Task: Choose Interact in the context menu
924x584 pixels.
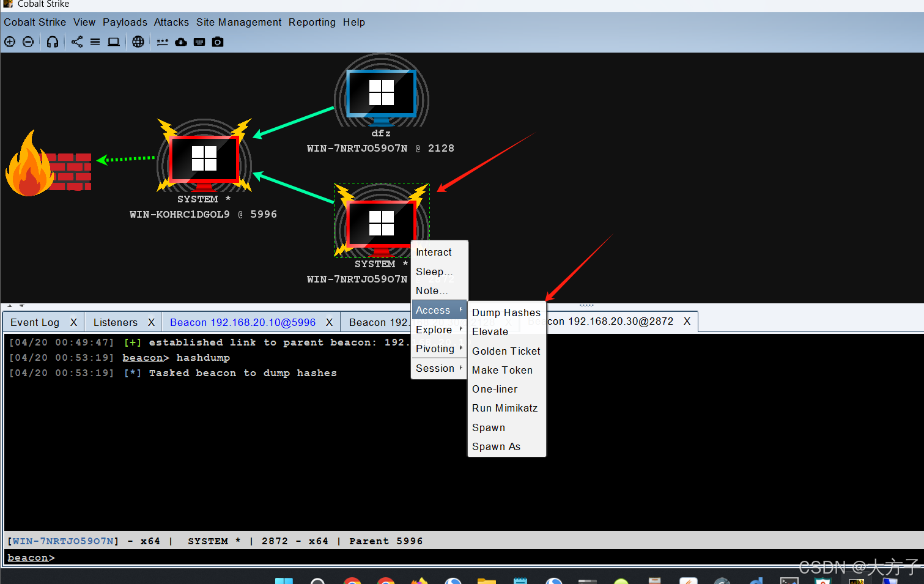Action: [440, 252]
